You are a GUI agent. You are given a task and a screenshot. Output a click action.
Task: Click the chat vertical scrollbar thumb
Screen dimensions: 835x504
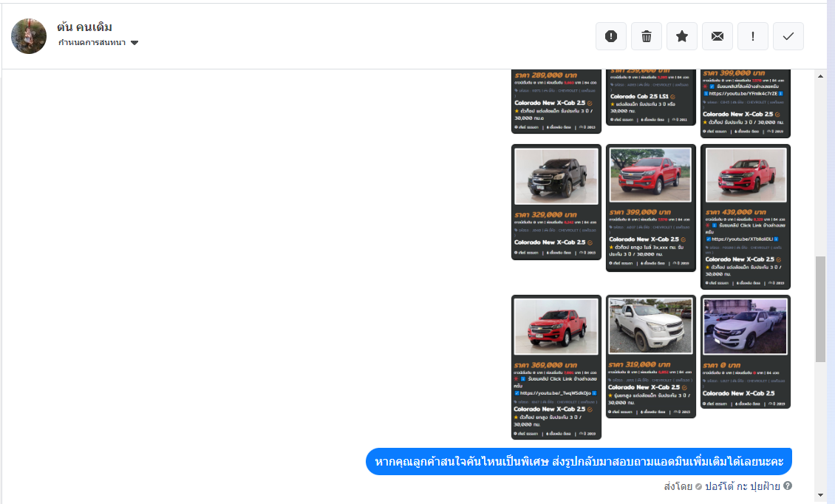point(820,309)
